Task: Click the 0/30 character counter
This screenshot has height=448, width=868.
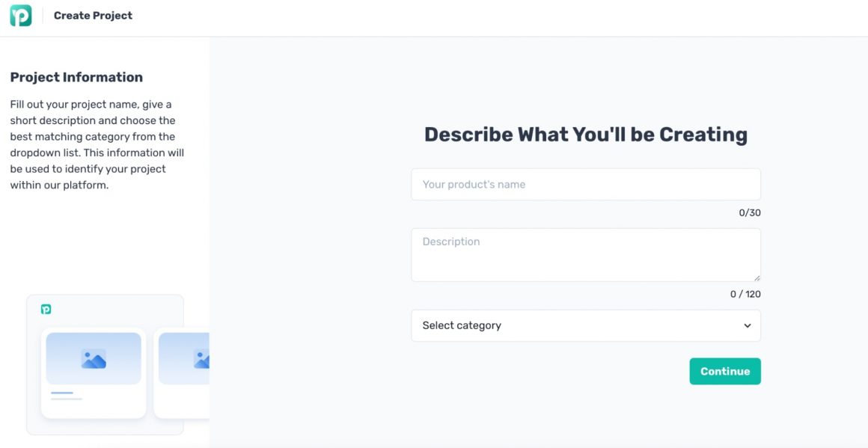Action: (751, 212)
